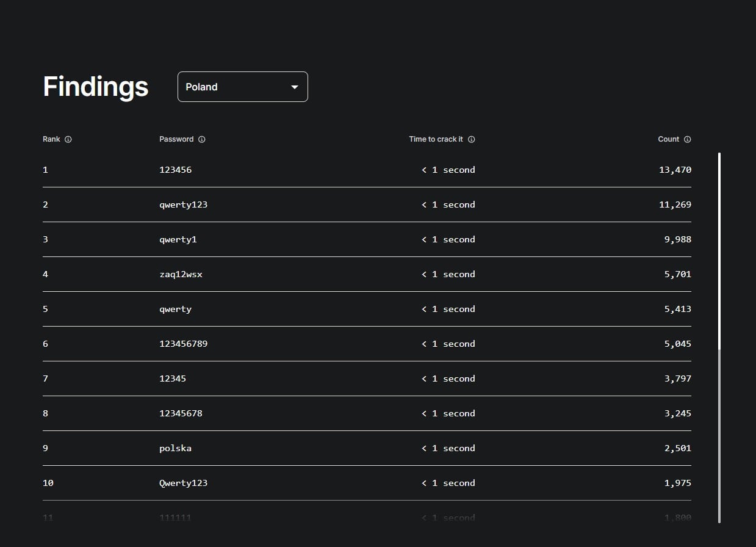Open the Poland country dropdown
The width and height of the screenshot is (756, 547).
tap(242, 87)
